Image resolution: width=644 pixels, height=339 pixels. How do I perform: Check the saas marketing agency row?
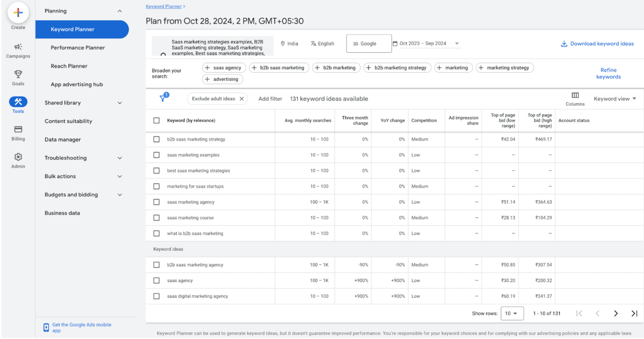point(157,202)
